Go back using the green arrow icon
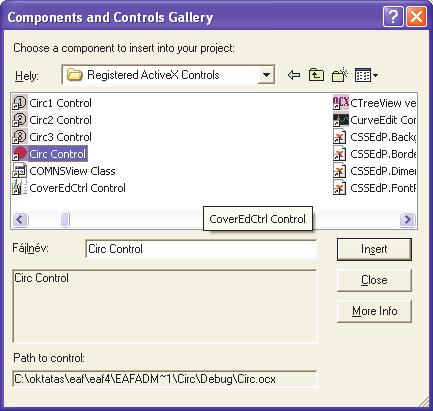This screenshot has width=433, height=411. pyautogui.click(x=294, y=75)
